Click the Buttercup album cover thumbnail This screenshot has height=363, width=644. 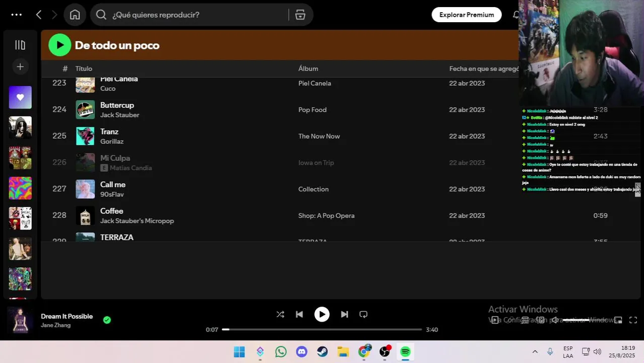coord(85,109)
